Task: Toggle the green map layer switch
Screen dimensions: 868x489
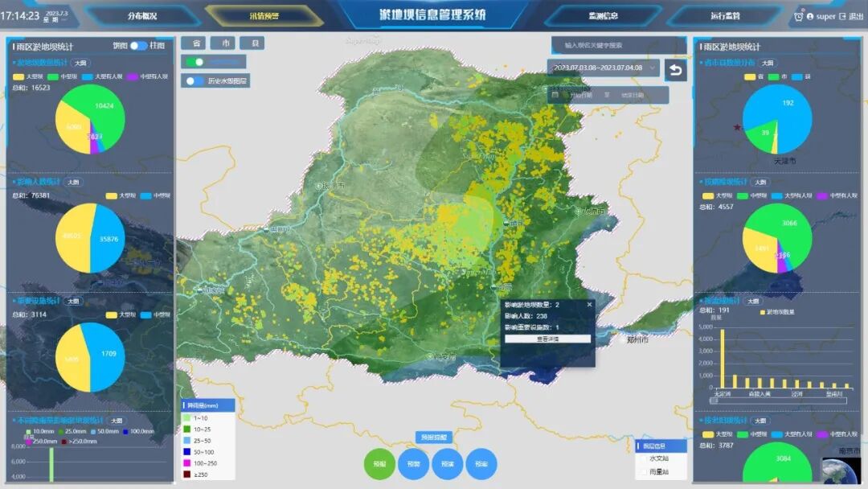Action: pos(194,62)
